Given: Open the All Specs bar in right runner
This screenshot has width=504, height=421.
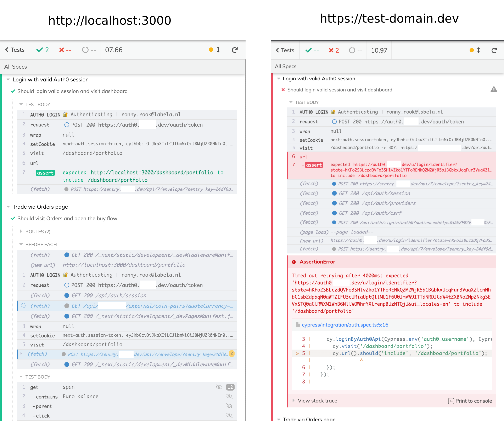Looking at the screenshot, I should (286, 67).
